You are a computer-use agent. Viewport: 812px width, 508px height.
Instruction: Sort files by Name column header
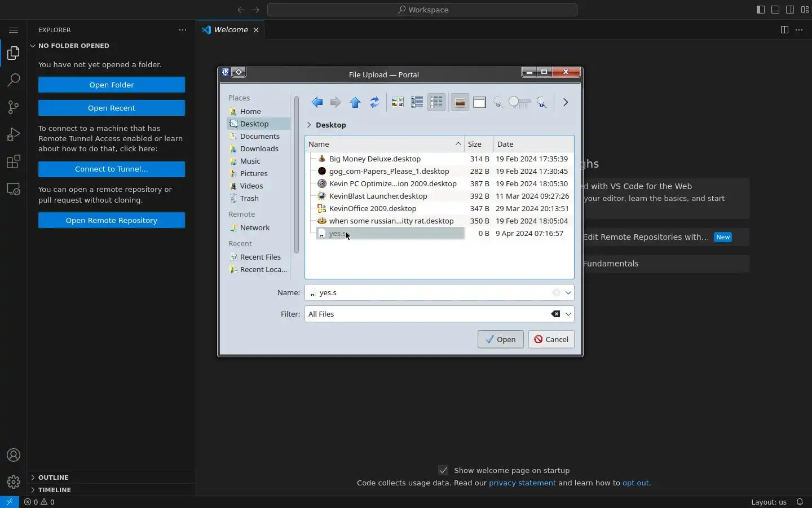coord(385,144)
